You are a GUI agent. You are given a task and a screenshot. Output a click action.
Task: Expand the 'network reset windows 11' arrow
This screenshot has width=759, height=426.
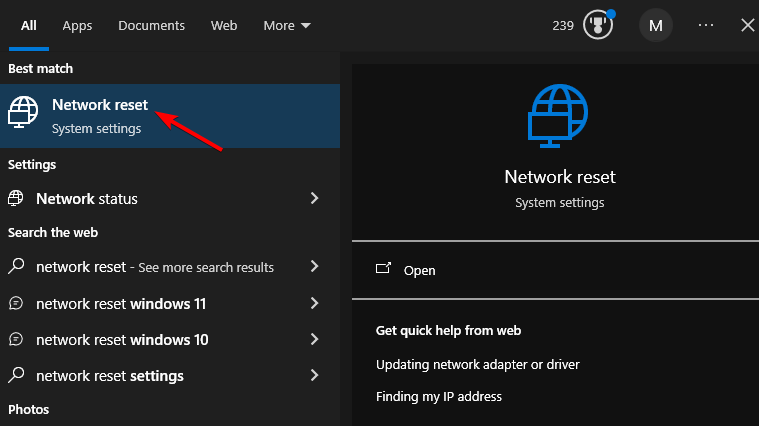coord(315,303)
